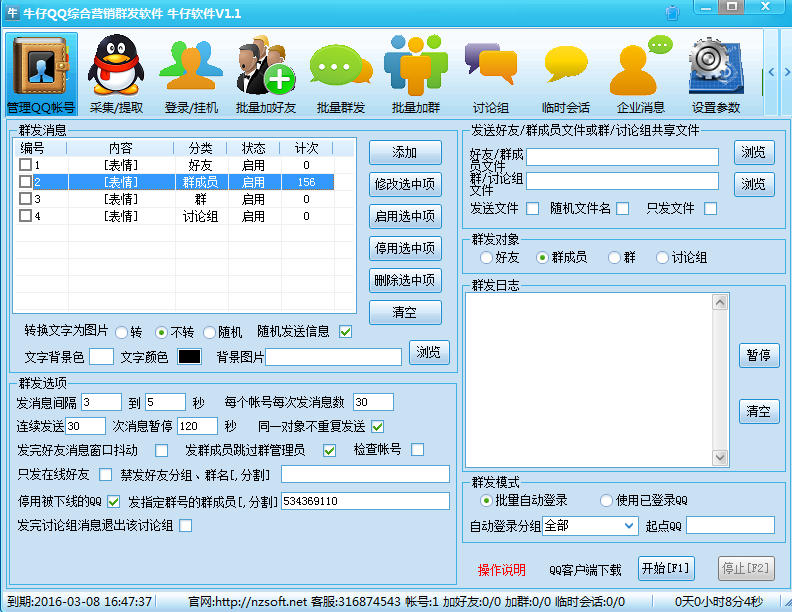Click the 开始[F1] button
The image size is (792, 612).
point(666,569)
